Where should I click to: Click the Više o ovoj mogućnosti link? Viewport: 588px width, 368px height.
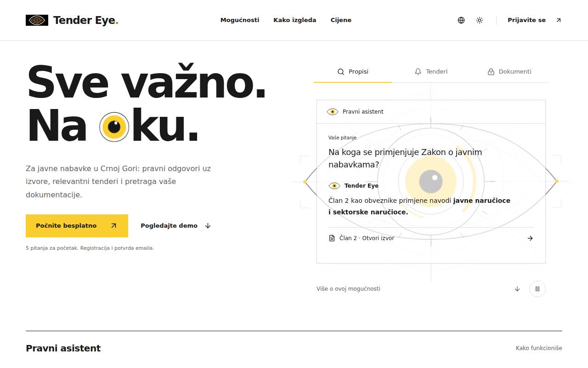[348, 289]
